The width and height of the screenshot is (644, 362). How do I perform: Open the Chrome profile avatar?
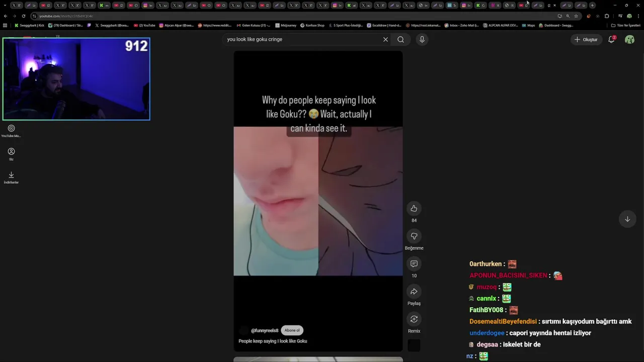pyautogui.click(x=629, y=16)
